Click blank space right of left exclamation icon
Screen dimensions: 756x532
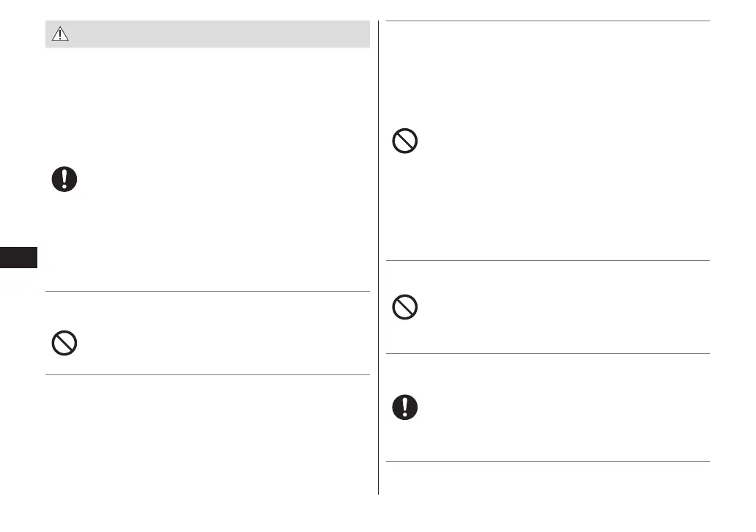coord(220,180)
